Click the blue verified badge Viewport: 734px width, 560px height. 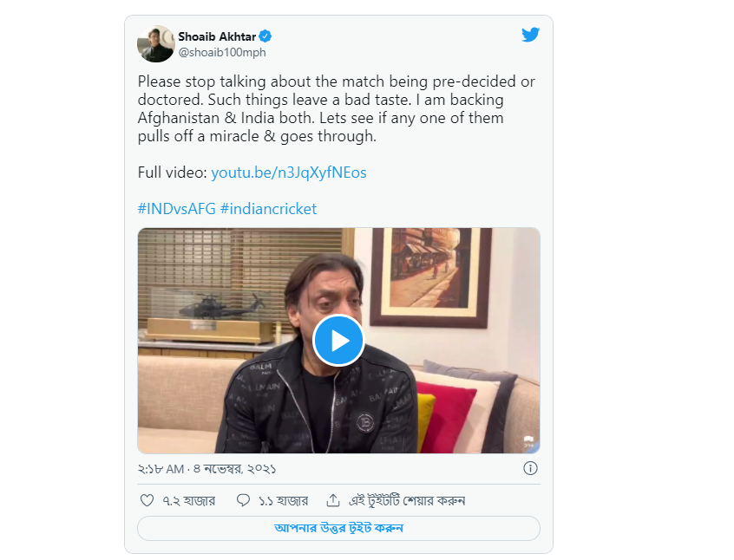266,36
